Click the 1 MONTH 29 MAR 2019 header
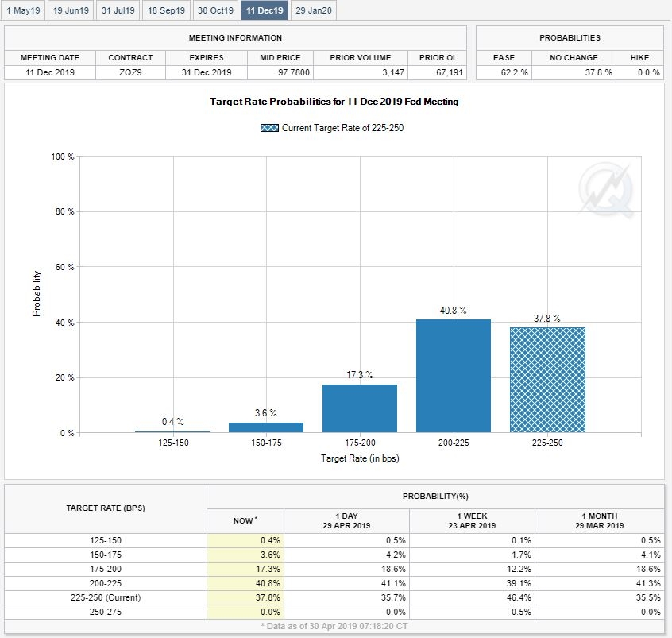Image resolution: width=672 pixels, height=638 pixels. pos(599,520)
